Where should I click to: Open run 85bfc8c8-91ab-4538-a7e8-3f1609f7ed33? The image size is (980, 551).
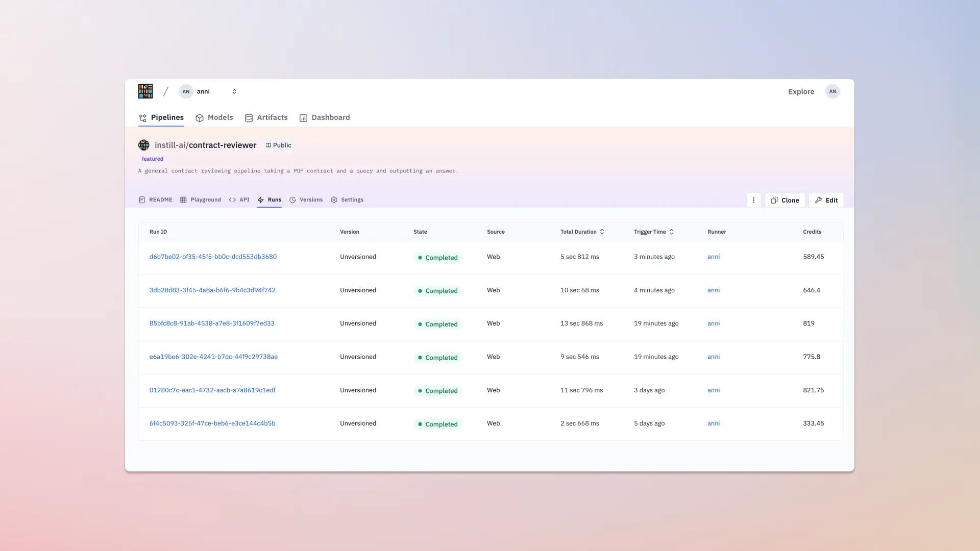212,323
